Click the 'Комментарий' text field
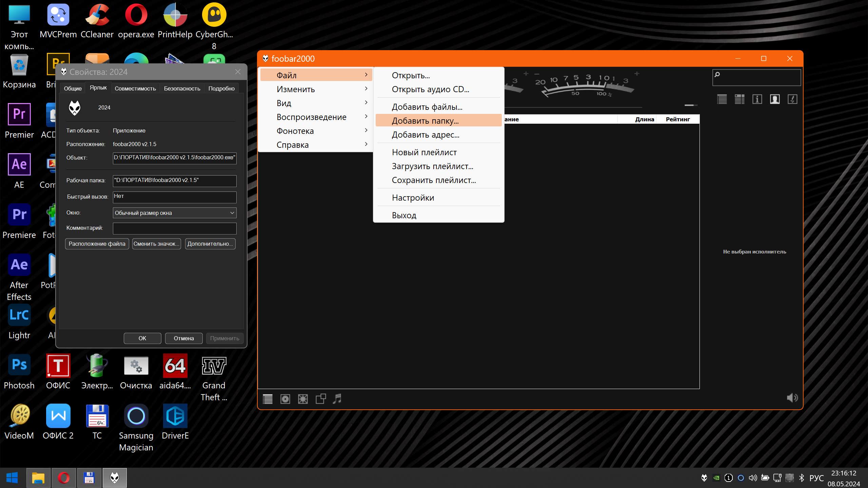The image size is (868, 488). point(174,228)
